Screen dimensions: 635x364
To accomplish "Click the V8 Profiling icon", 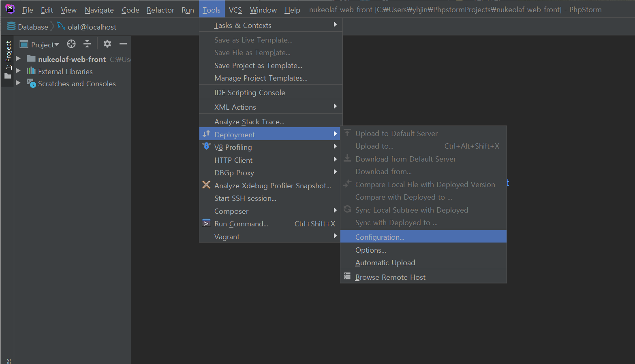I will (206, 146).
